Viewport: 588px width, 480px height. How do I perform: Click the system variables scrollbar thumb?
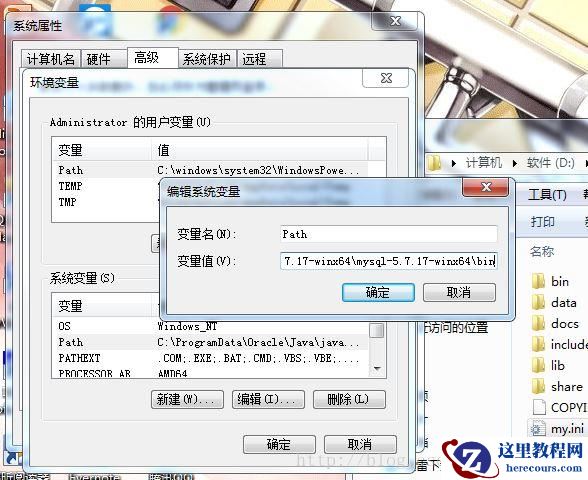click(377, 331)
